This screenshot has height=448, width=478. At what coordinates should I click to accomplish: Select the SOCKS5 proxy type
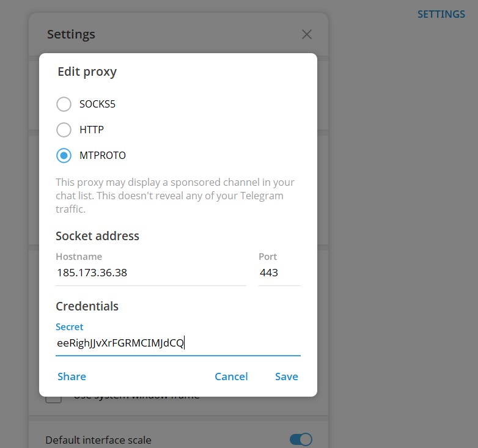(64, 104)
